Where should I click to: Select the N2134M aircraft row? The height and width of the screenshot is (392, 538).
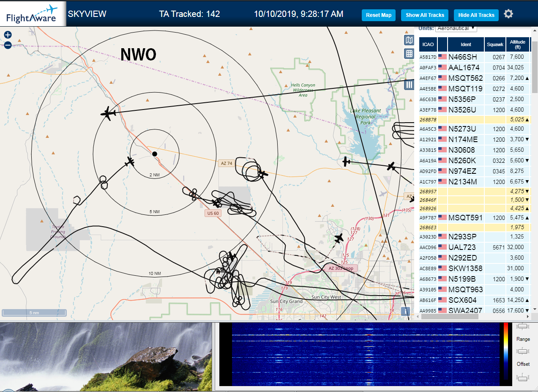475,181
